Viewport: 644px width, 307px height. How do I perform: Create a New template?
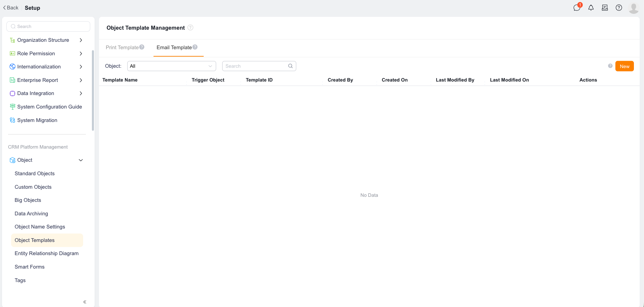pyautogui.click(x=624, y=66)
